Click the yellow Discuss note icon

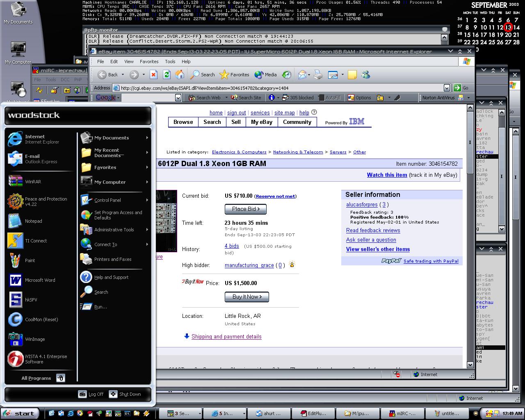point(352,75)
